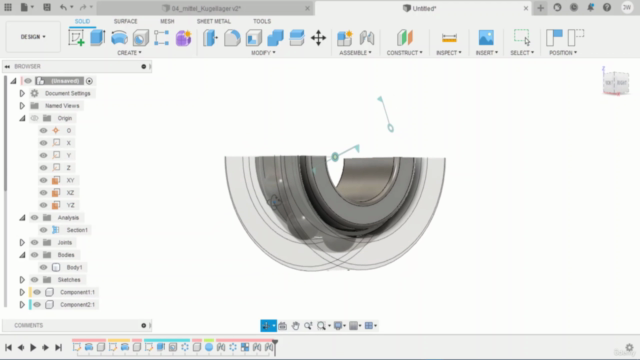Select the Extrude tool
This screenshot has width=640, height=360.
pyautogui.click(x=98, y=38)
